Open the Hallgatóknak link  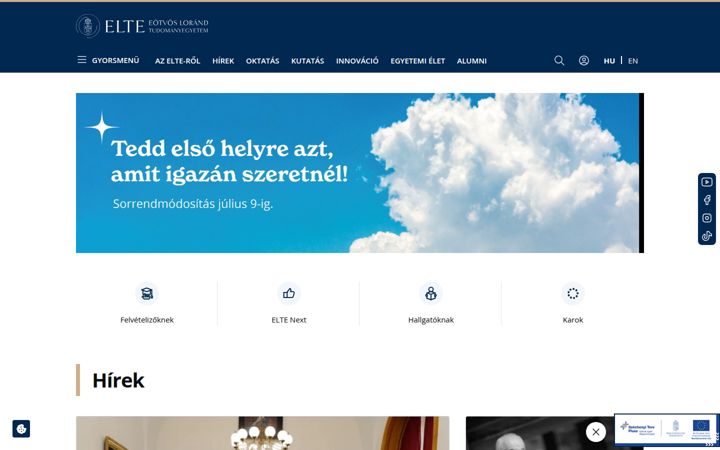tap(431, 320)
